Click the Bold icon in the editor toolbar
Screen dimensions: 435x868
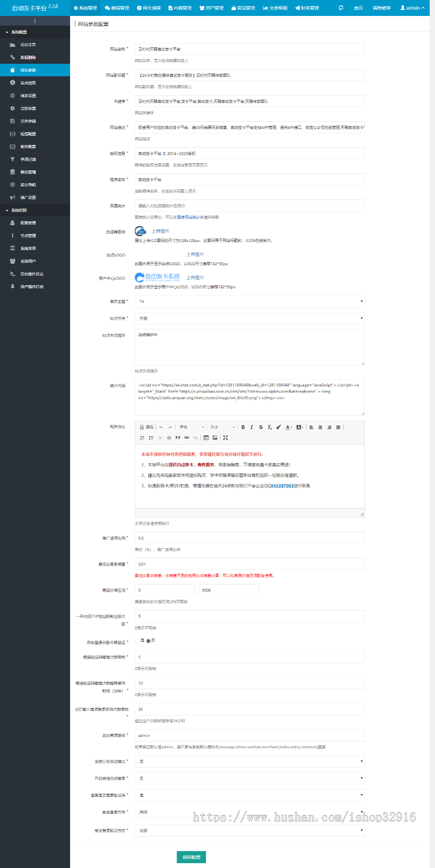point(243,427)
